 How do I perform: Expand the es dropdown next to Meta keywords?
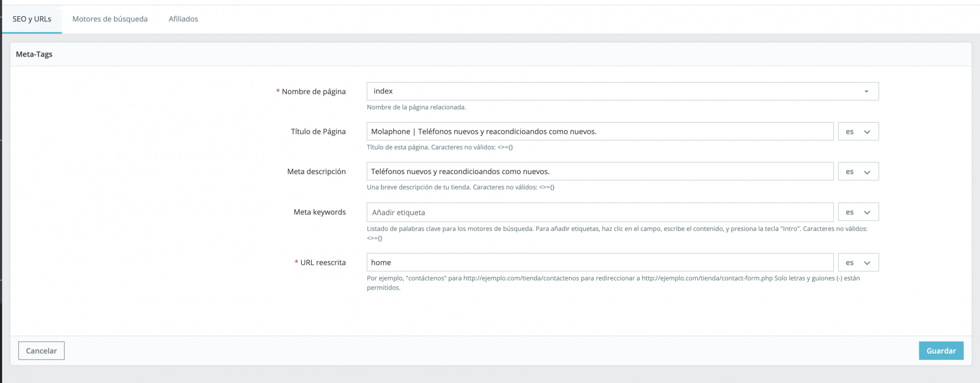858,212
